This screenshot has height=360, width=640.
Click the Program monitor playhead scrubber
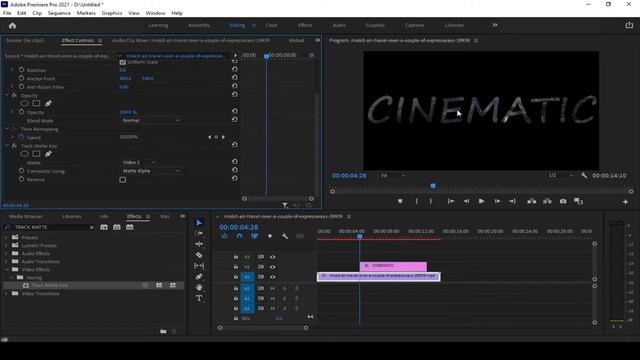point(433,186)
